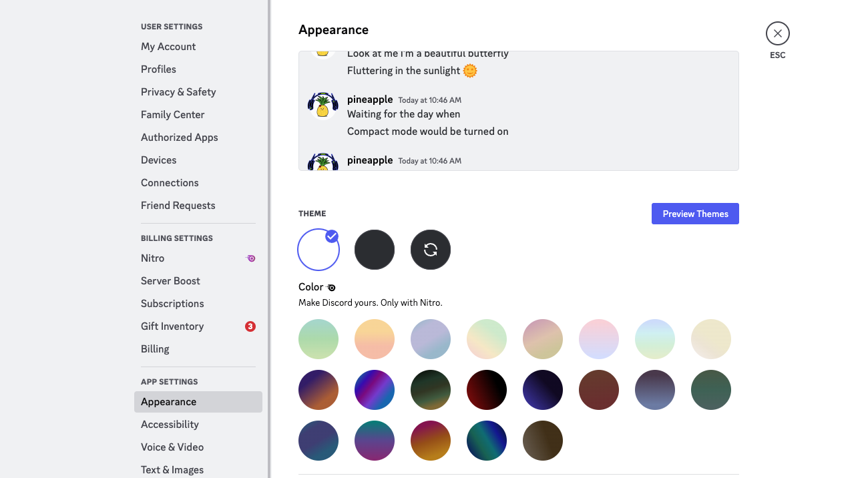Select the Light theme circle
The height and width of the screenshot is (478, 868).
(318, 250)
